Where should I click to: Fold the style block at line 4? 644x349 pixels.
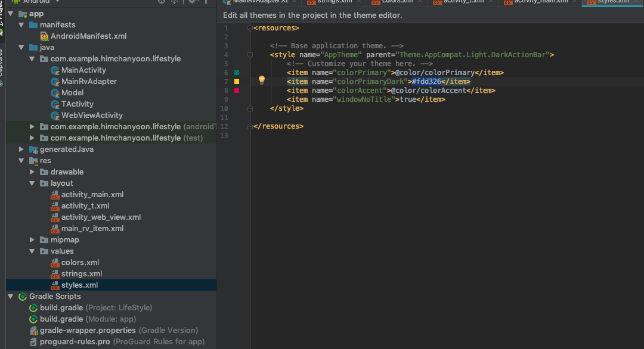[x=250, y=55]
